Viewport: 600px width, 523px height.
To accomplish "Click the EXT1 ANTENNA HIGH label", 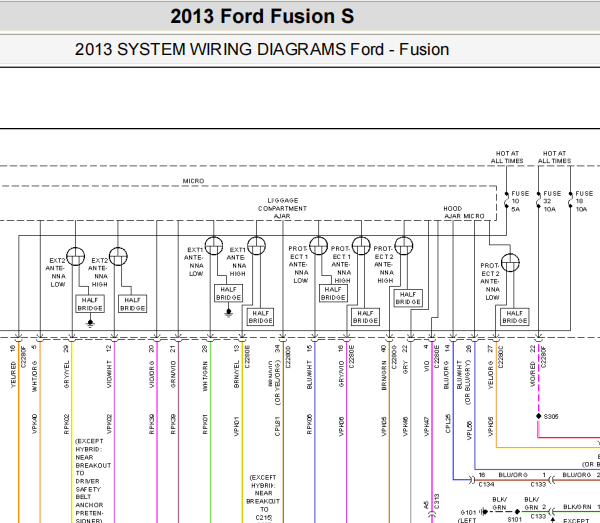I will click(236, 262).
